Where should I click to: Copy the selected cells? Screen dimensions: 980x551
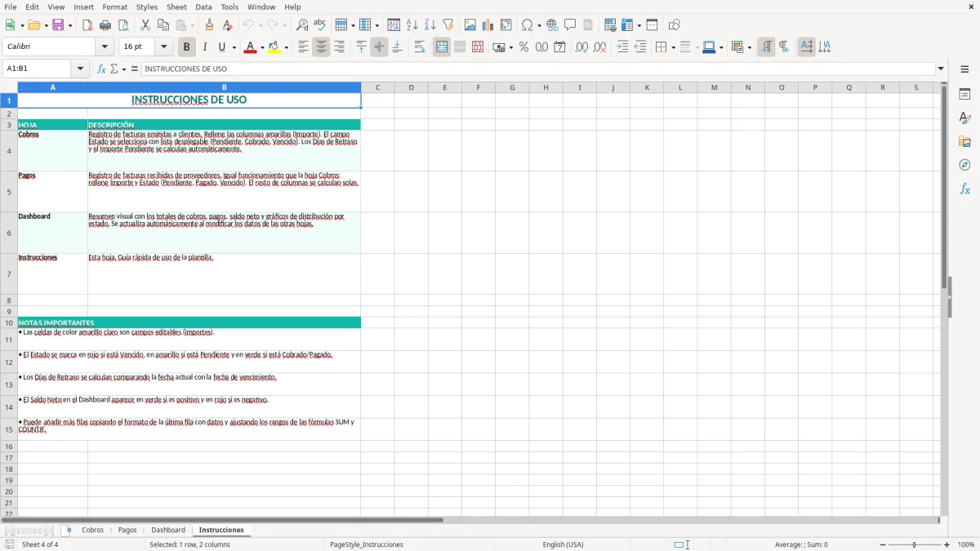[x=163, y=25]
